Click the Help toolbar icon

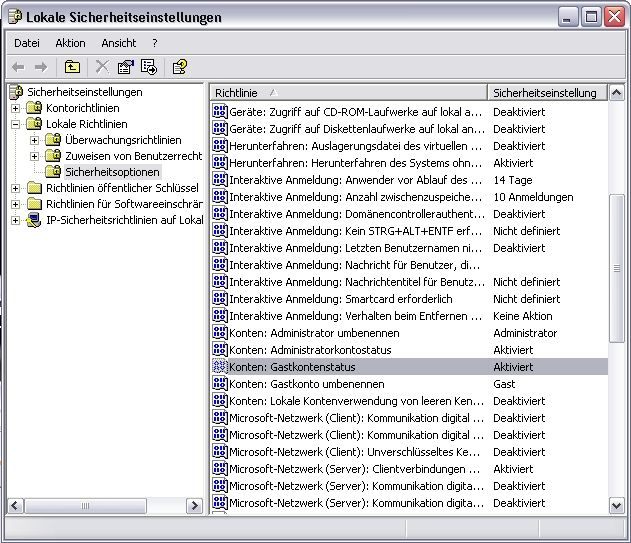click(x=179, y=67)
